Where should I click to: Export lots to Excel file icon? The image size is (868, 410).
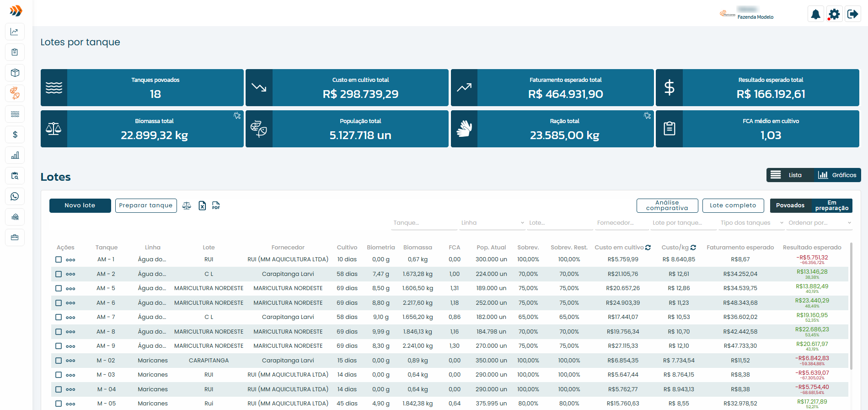[202, 206]
